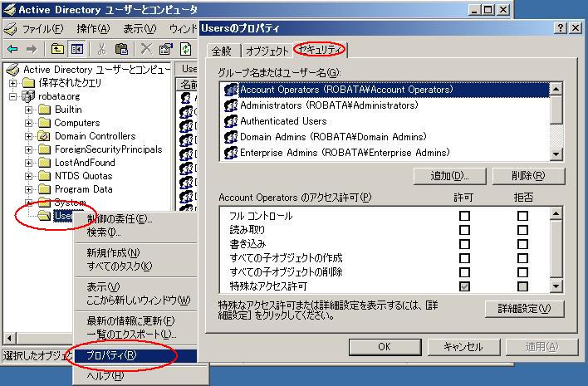Click the Delete X toolbar icon
Viewport: 588px width, 386px height.
pyautogui.click(x=146, y=49)
